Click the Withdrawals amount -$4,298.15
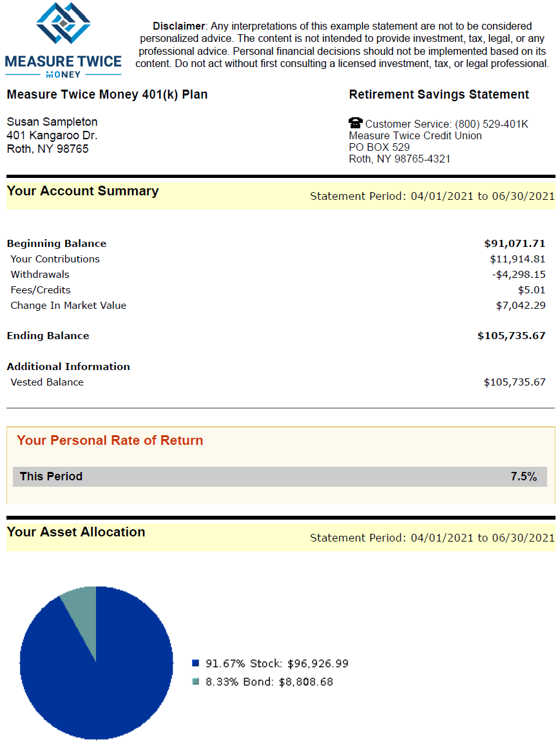 click(519, 275)
